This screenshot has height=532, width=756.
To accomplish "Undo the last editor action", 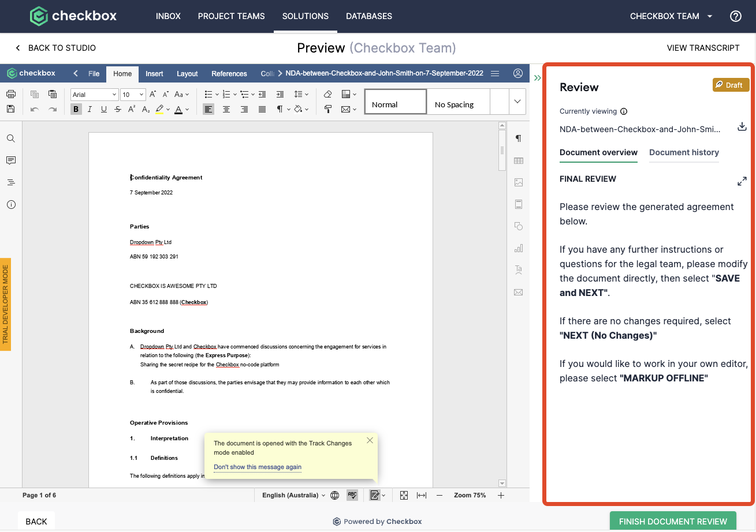I will 35,109.
